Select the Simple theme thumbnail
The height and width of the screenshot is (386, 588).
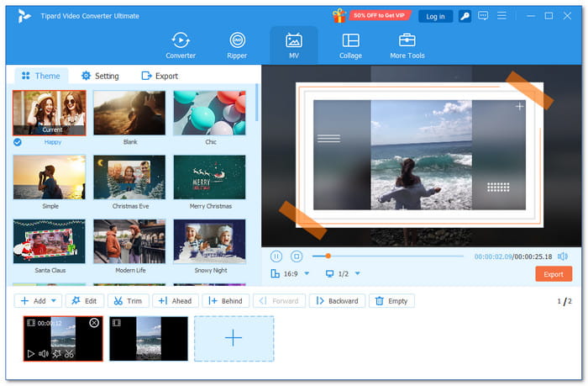point(50,177)
